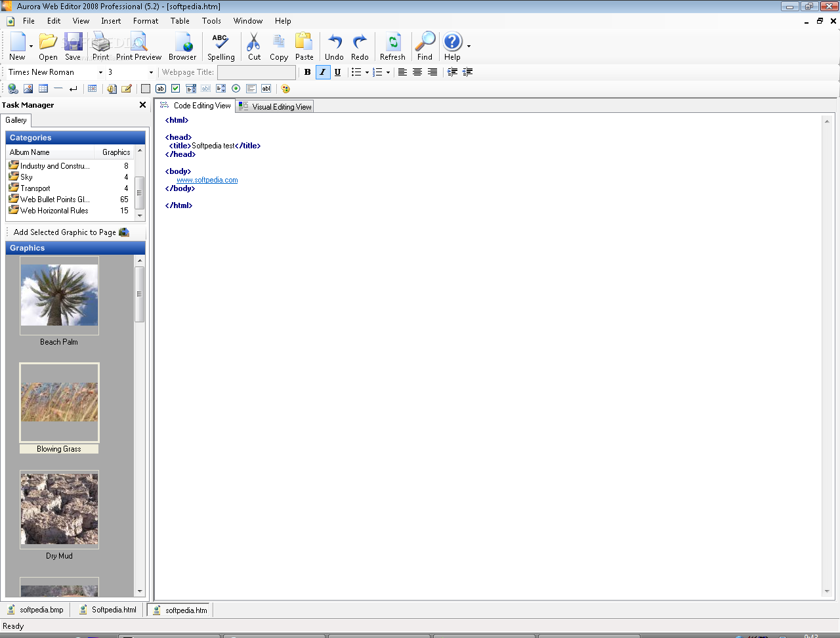Open a file with Open icon
840x638 pixels.
pyautogui.click(x=48, y=47)
